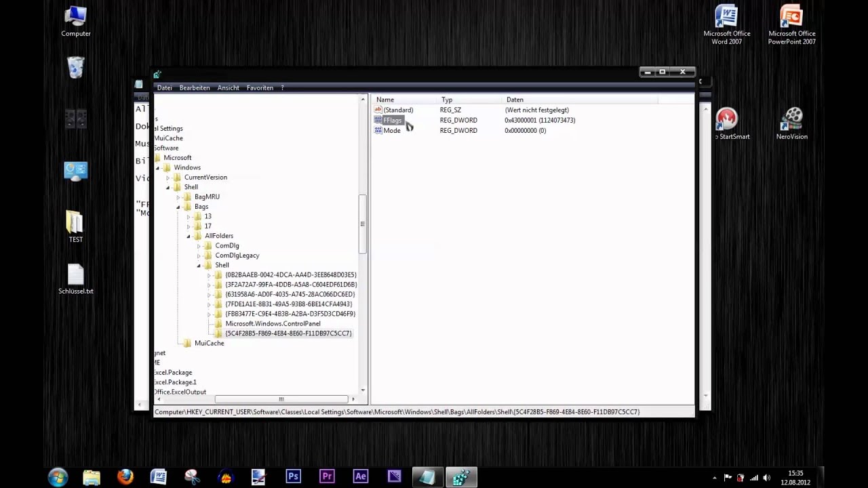Open the FFlags DWORD value entry
This screenshot has height=488, width=868.
[392, 121]
